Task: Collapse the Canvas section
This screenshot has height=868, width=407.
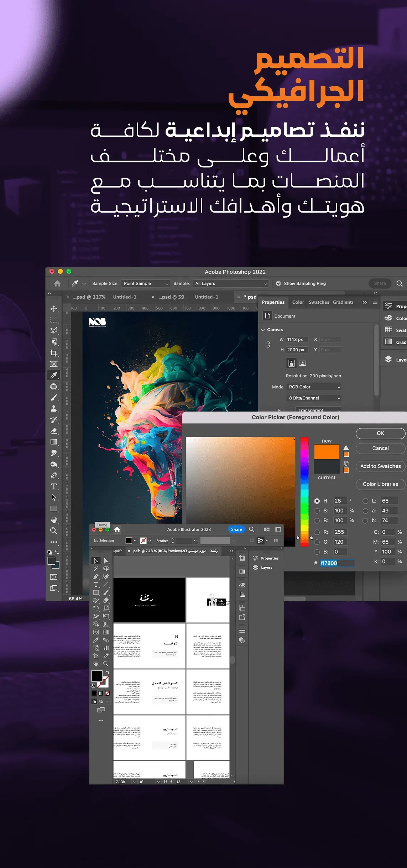Action: [x=263, y=330]
